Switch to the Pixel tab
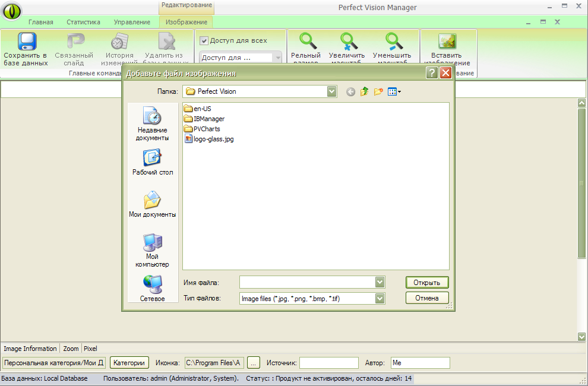 pos(90,349)
